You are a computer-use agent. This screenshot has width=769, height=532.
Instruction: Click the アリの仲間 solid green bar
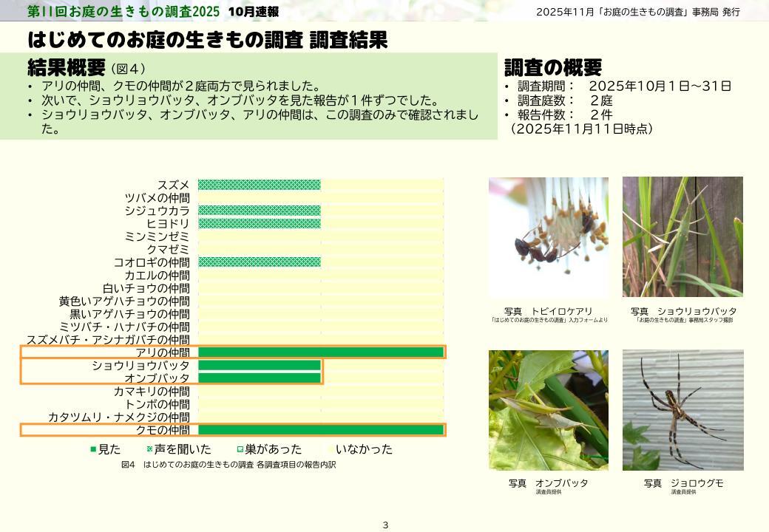tap(321, 352)
